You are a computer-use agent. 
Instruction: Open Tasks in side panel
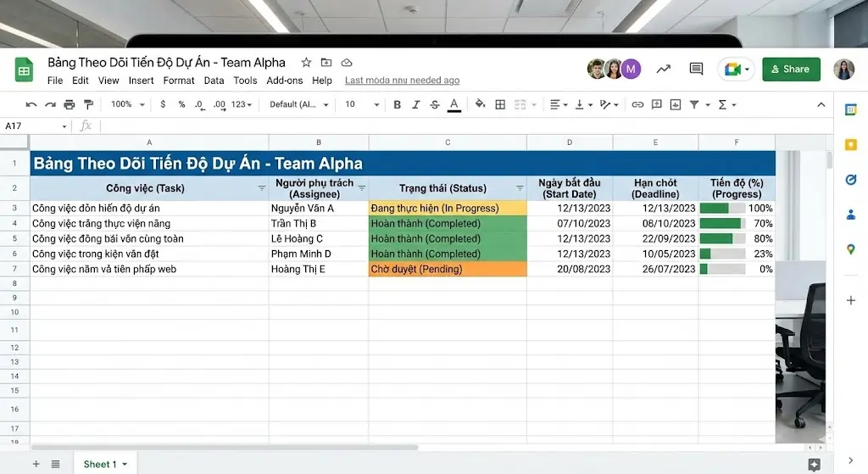(851, 180)
